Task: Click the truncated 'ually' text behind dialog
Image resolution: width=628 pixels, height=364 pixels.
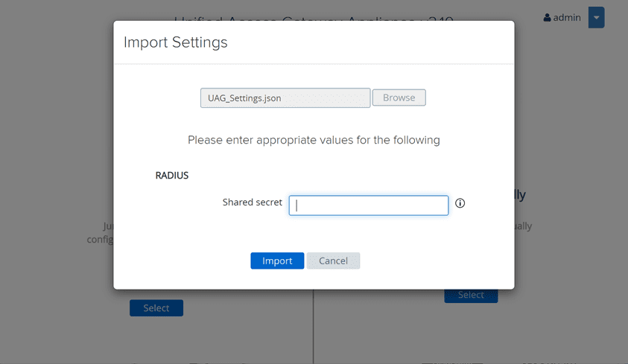Action: [x=523, y=226]
